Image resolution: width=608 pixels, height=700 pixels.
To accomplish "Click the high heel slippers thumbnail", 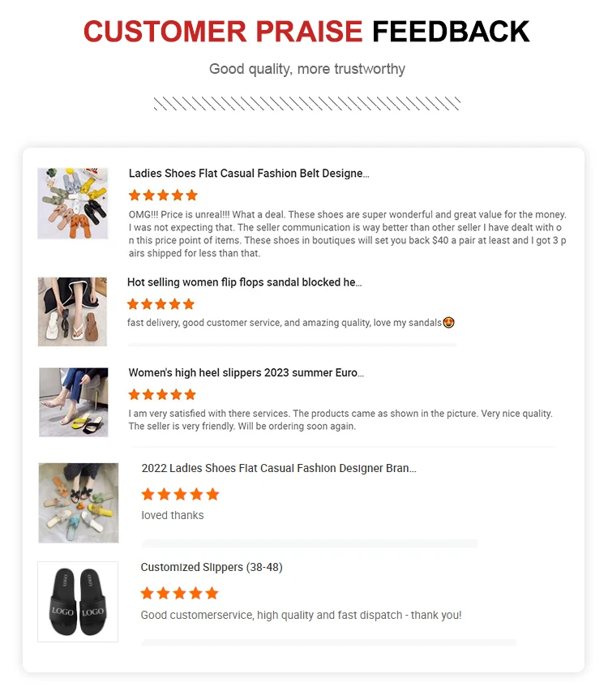I will (73, 402).
